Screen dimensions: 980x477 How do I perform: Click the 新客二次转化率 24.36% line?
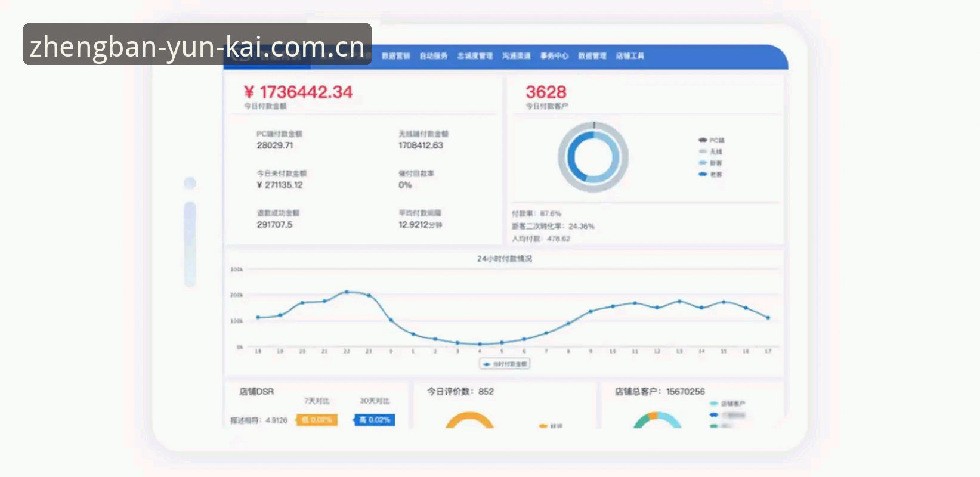(x=553, y=226)
